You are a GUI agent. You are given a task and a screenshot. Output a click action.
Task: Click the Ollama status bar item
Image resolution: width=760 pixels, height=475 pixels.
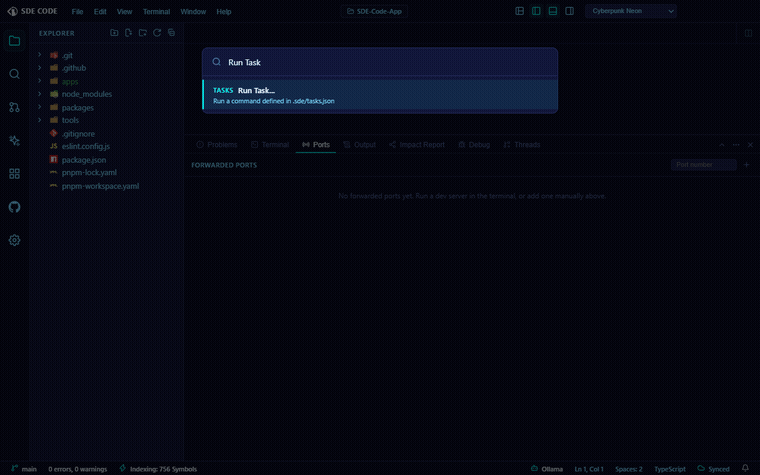547,469
